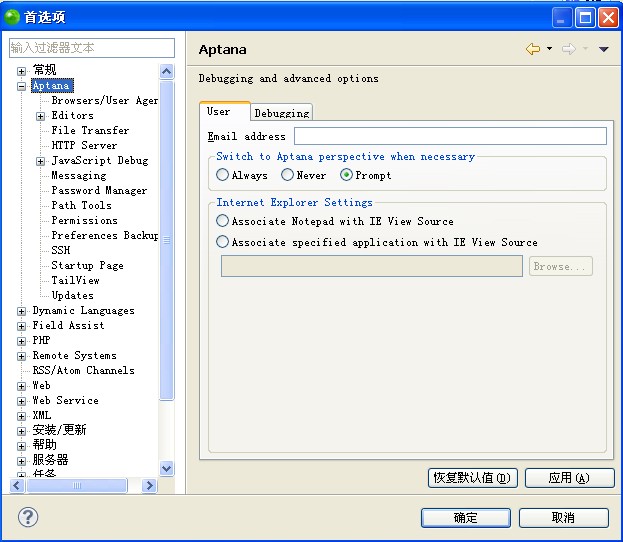
Task: Click the tree vertical scrollbar thumb
Action: coord(166,240)
